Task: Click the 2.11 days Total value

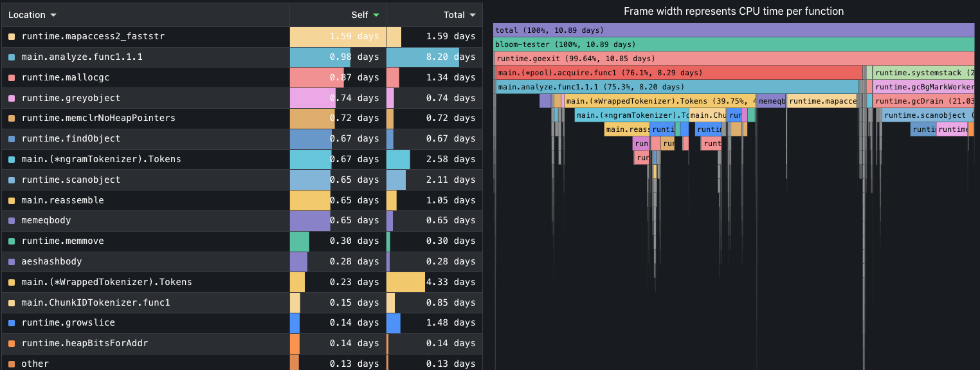Action: [x=451, y=180]
